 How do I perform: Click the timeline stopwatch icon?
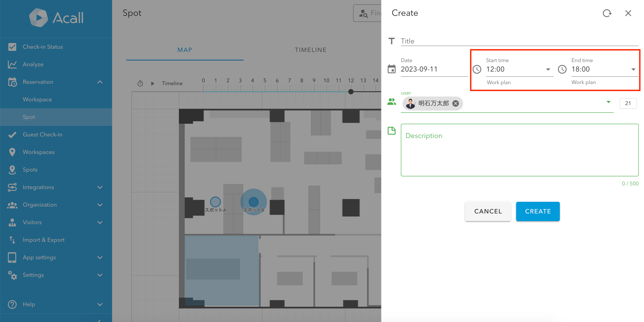(140, 83)
